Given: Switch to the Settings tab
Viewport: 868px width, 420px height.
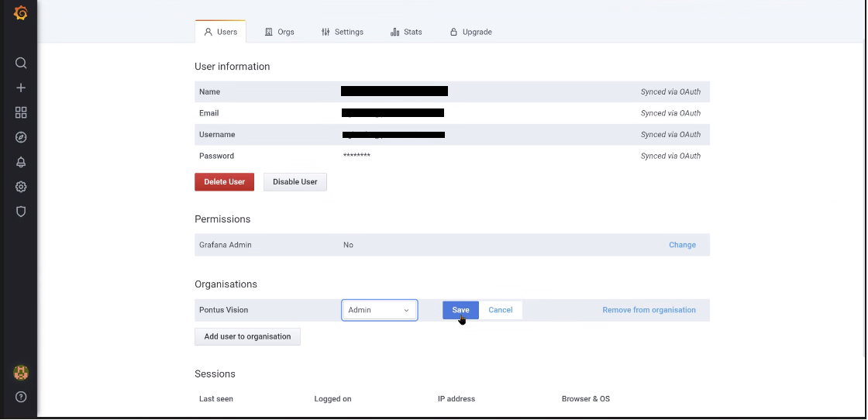Looking at the screenshot, I should 343,32.
